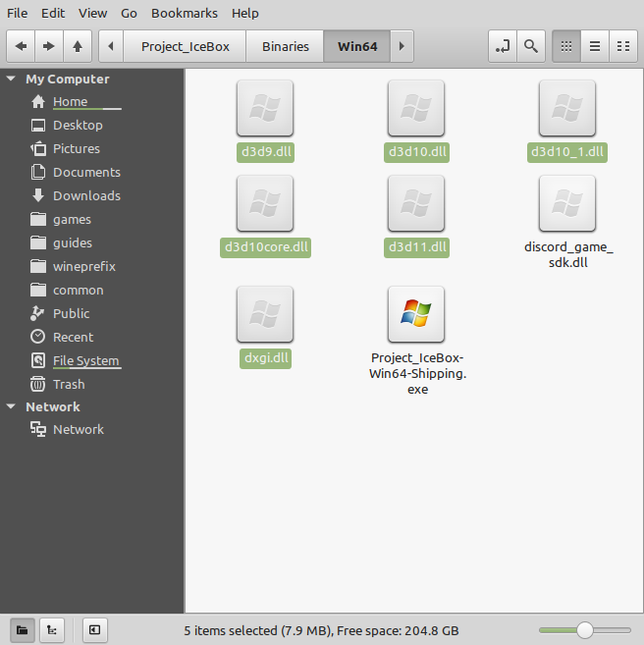The image size is (644, 645).
Task: Collapse the My Computer section
Action: 11,79
